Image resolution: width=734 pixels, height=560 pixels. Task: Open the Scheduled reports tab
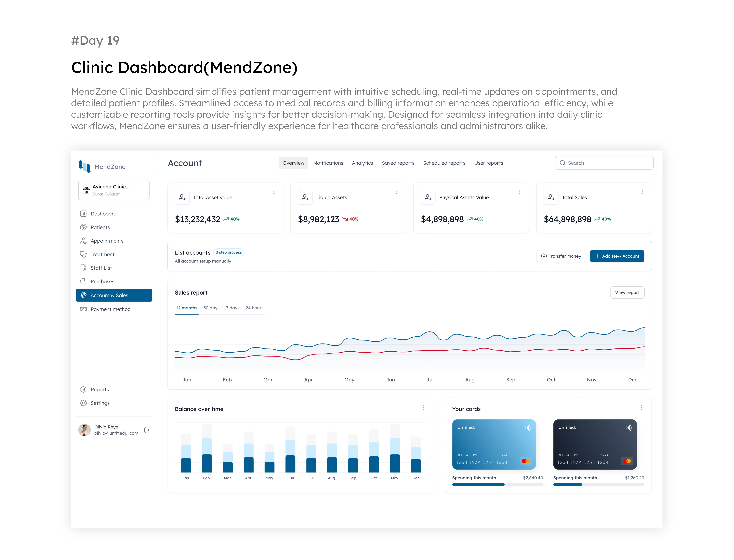444,163
